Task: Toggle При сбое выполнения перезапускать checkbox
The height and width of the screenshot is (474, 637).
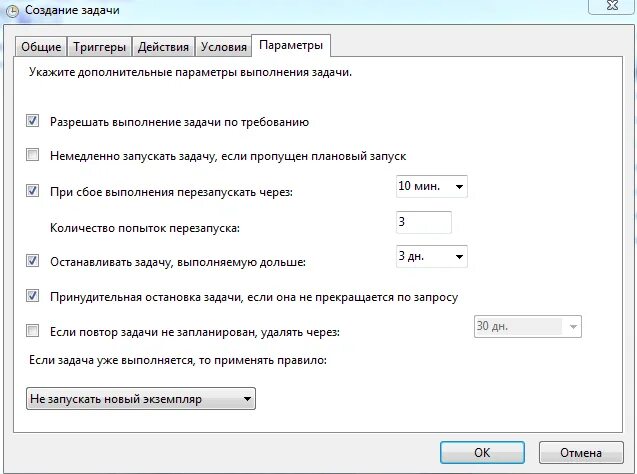Action: [32, 190]
